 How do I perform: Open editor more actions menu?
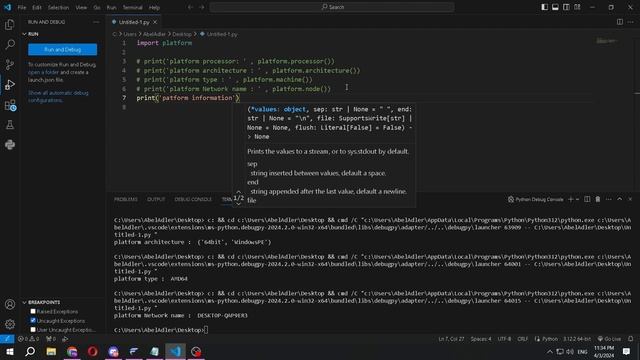click(631, 22)
